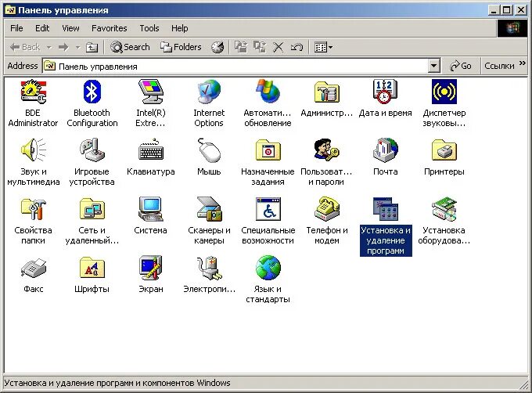
Task: Expand the Address bar dropdown
Action: click(x=434, y=66)
